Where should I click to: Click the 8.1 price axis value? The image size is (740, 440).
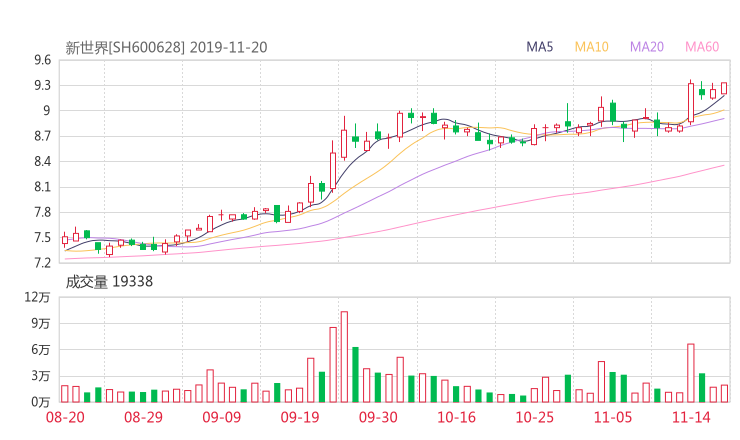pos(42,187)
